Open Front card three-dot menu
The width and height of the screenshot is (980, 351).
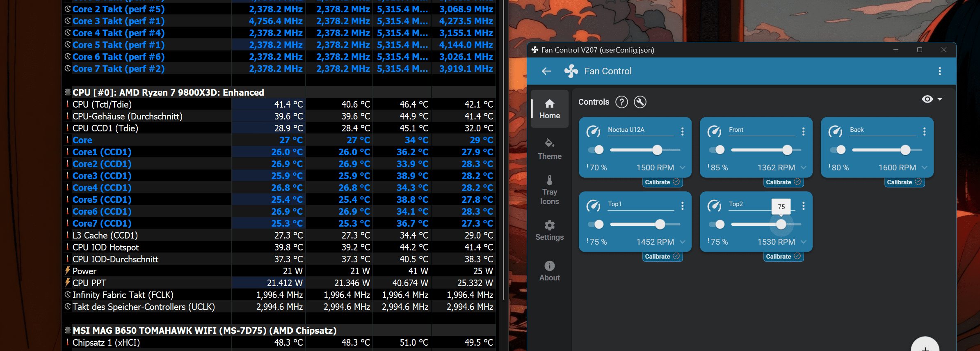(x=803, y=131)
